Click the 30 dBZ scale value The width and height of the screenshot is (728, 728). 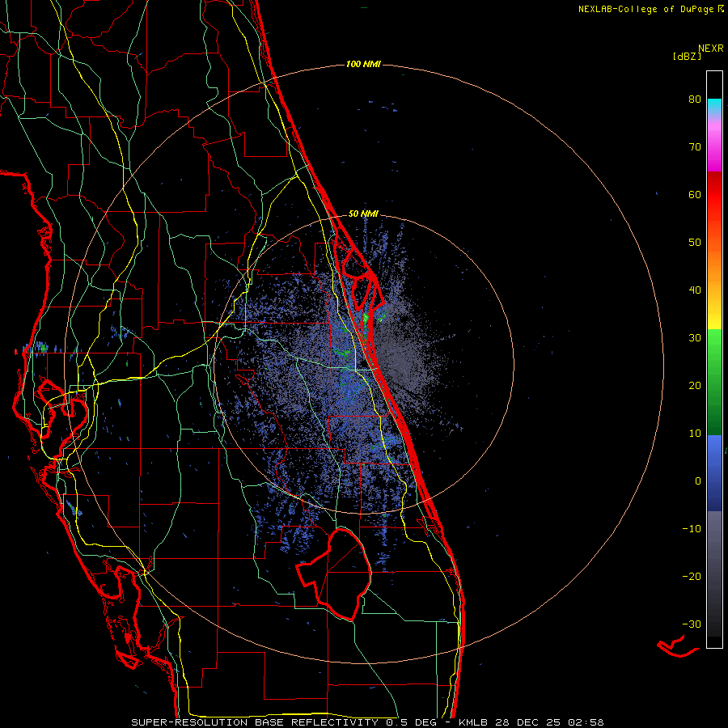(695, 338)
